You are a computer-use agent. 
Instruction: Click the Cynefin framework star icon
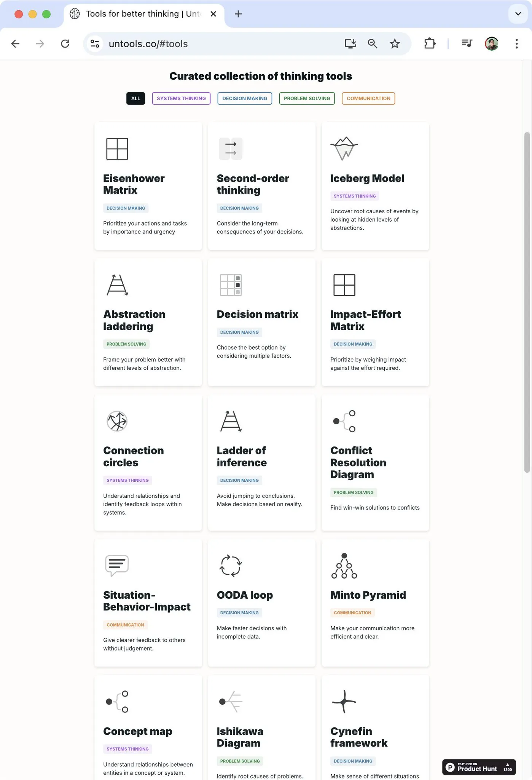344,702
